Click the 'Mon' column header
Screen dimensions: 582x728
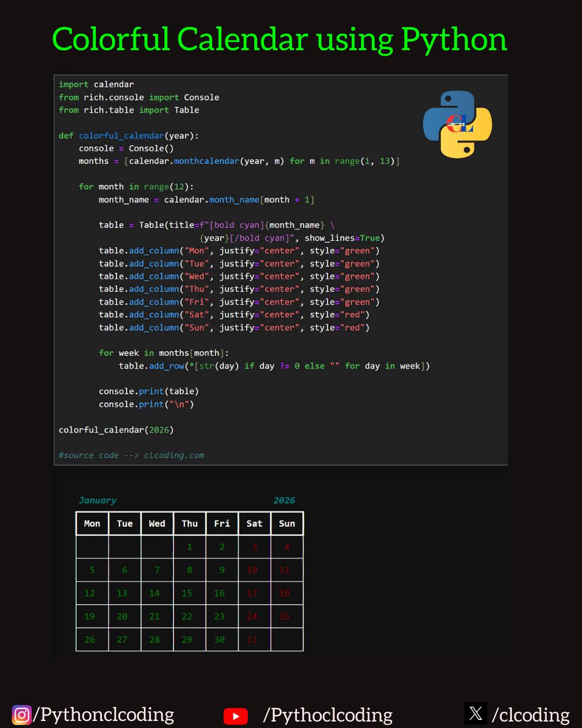coord(92,524)
